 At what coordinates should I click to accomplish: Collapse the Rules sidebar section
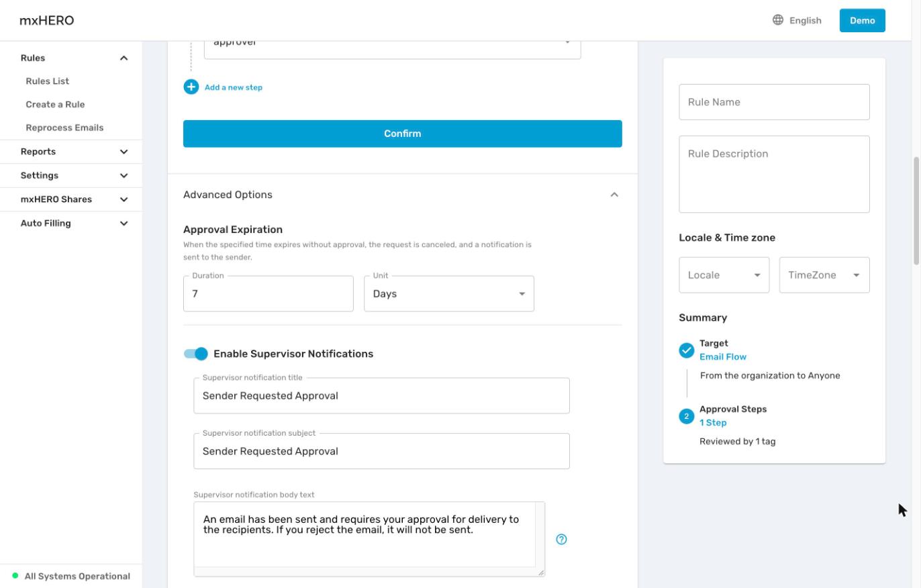tap(124, 58)
